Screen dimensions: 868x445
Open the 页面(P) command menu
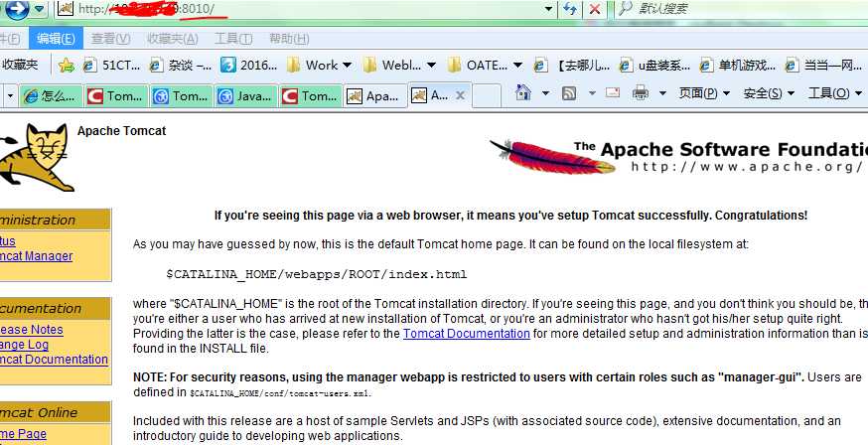(x=704, y=93)
